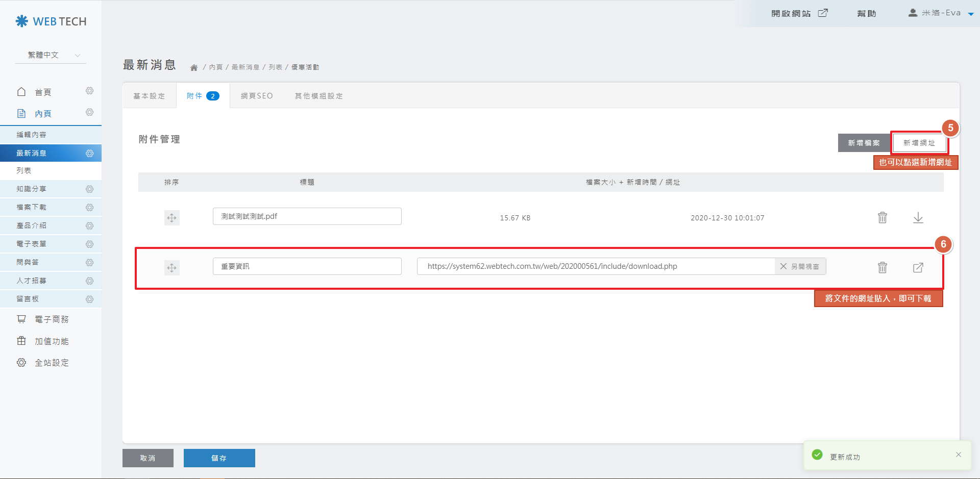Open the 重要資訊 link in external window
Screen dimensions: 980x479
pos(918,267)
